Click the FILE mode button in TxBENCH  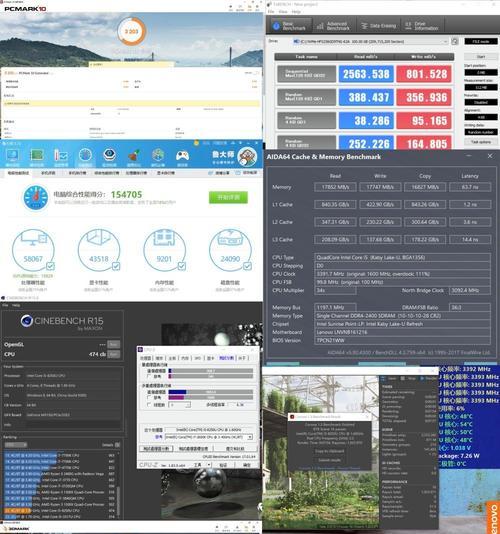[481, 41]
